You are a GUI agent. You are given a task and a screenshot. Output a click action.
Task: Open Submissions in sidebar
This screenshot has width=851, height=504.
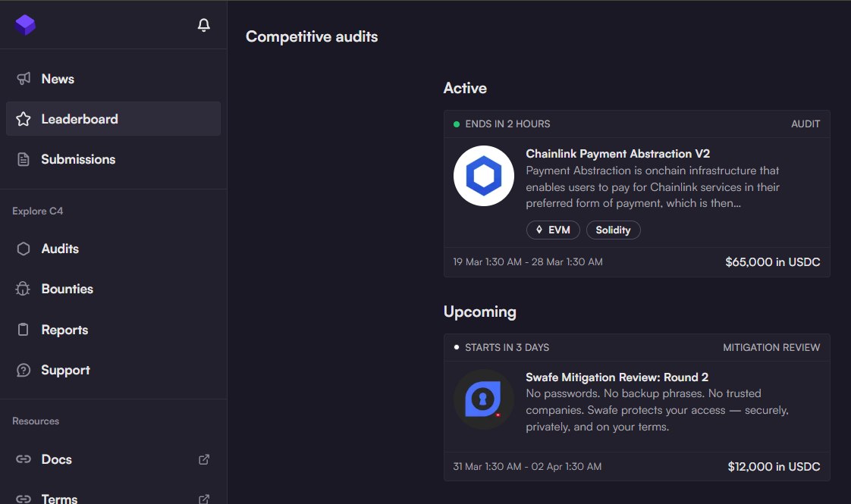coord(113,159)
